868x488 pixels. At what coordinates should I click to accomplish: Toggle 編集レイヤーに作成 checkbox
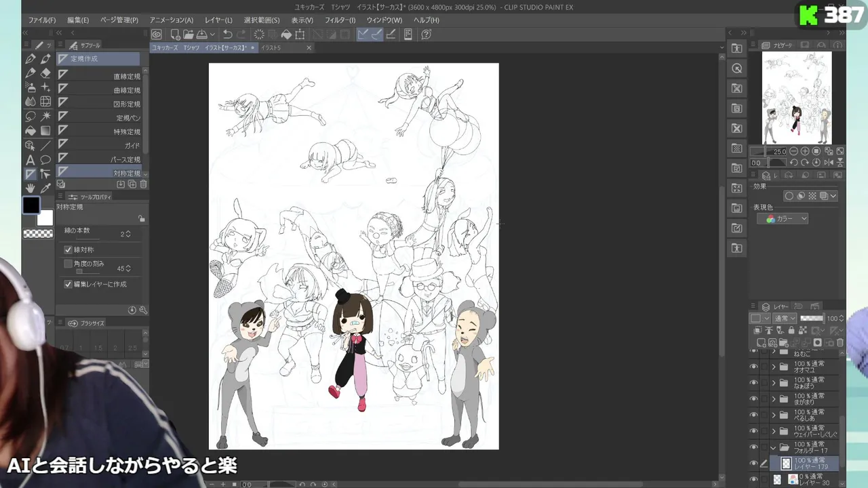tap(68, 284)
